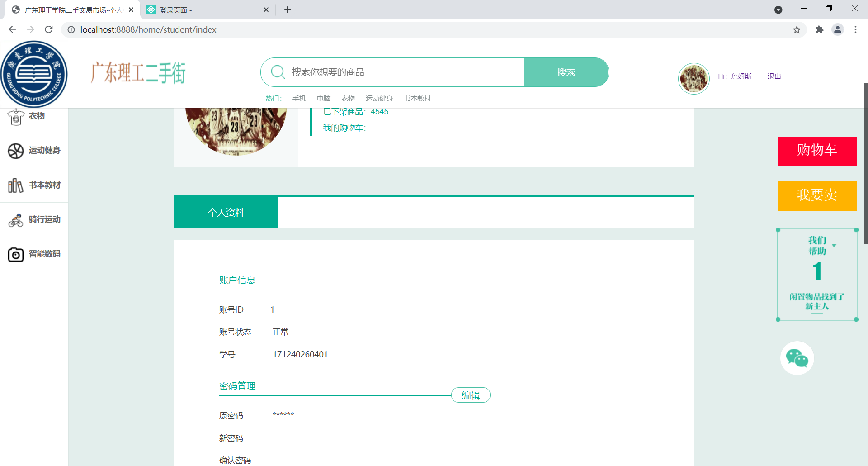Click the page vertical scrollbar
The height and width of the screenshot is (466, 868).
[x=866, y=163]
